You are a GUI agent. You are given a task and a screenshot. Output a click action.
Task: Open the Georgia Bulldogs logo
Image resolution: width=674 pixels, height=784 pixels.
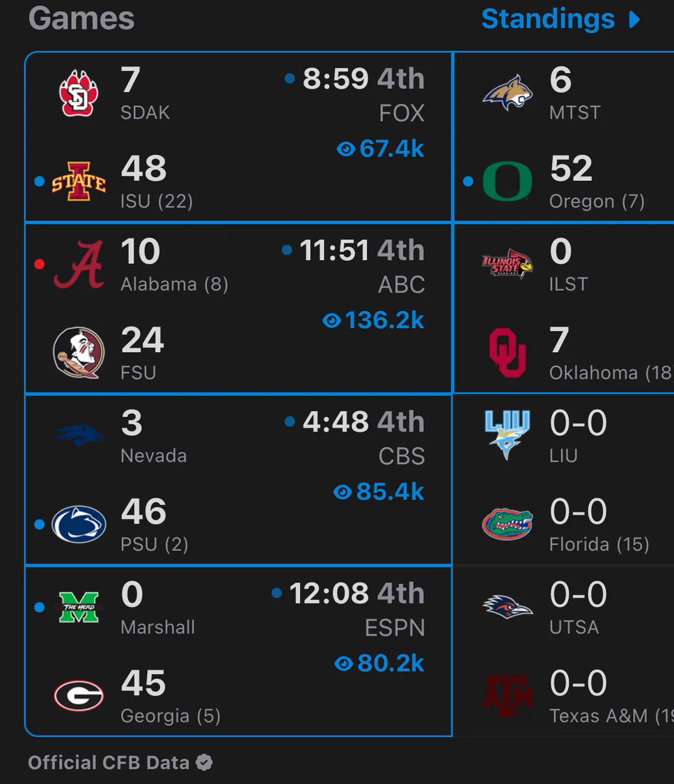click(x=78, y=696)
